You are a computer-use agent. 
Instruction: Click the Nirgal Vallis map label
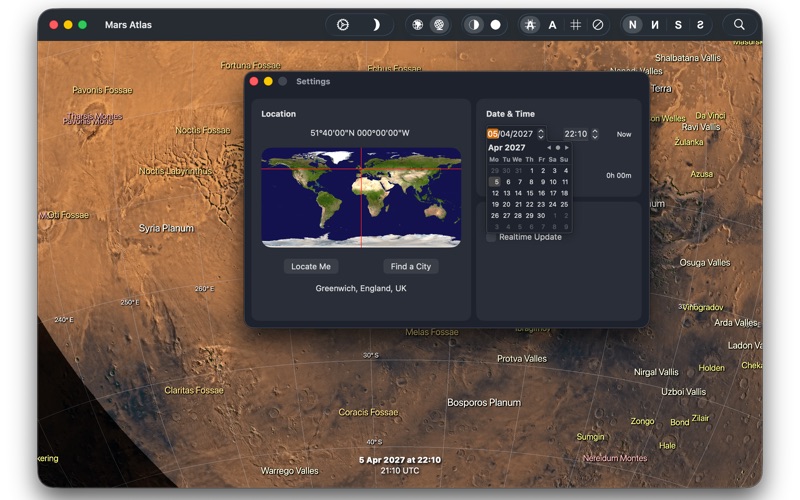point(656,372)
